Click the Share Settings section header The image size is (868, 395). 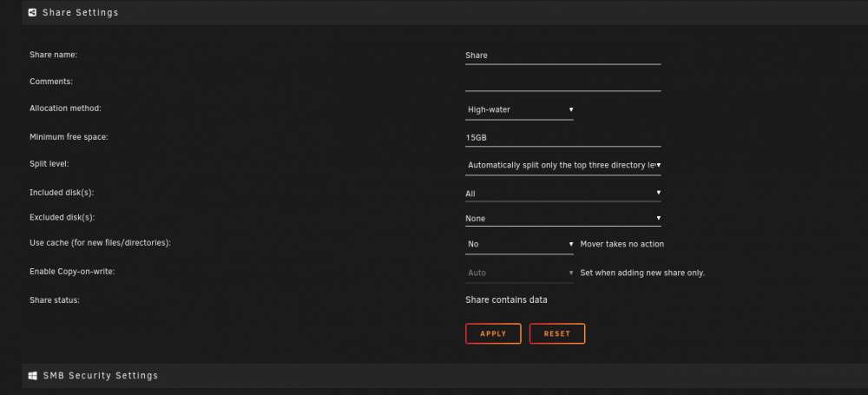[80, 12]
